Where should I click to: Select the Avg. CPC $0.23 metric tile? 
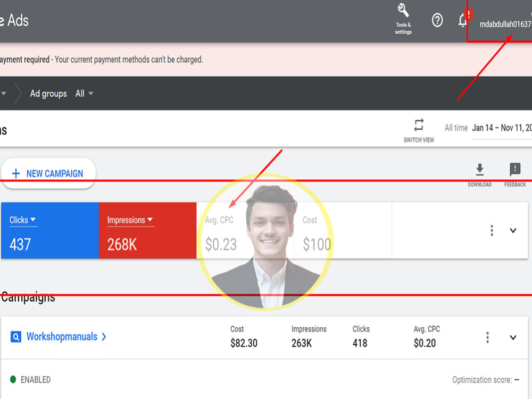pyautogui.click(x=245, y=231)
